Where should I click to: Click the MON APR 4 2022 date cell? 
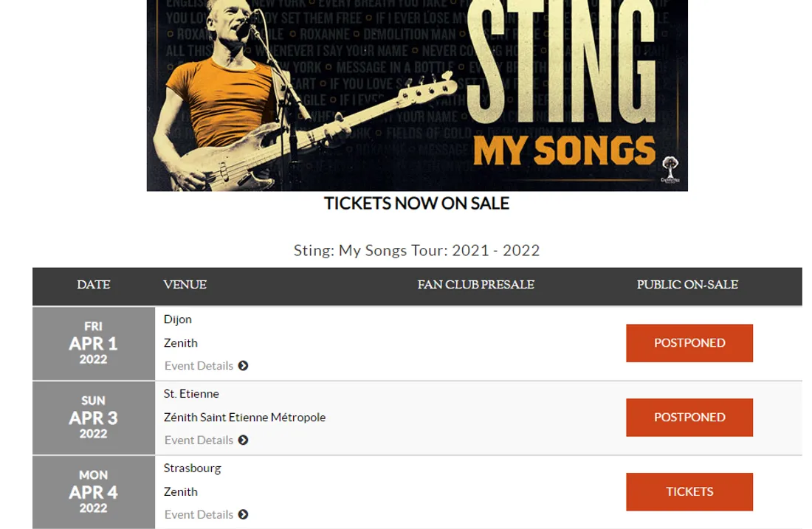tap(94, 492)
